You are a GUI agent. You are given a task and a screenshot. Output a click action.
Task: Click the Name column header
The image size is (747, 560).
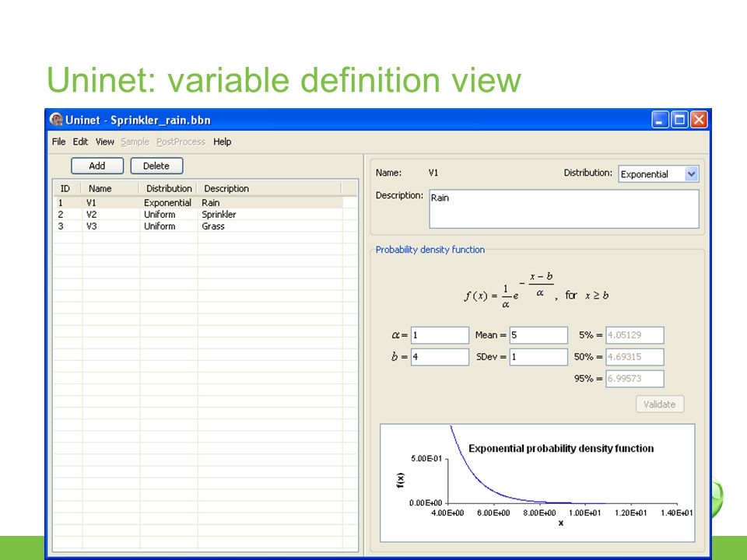pos(110,188)
